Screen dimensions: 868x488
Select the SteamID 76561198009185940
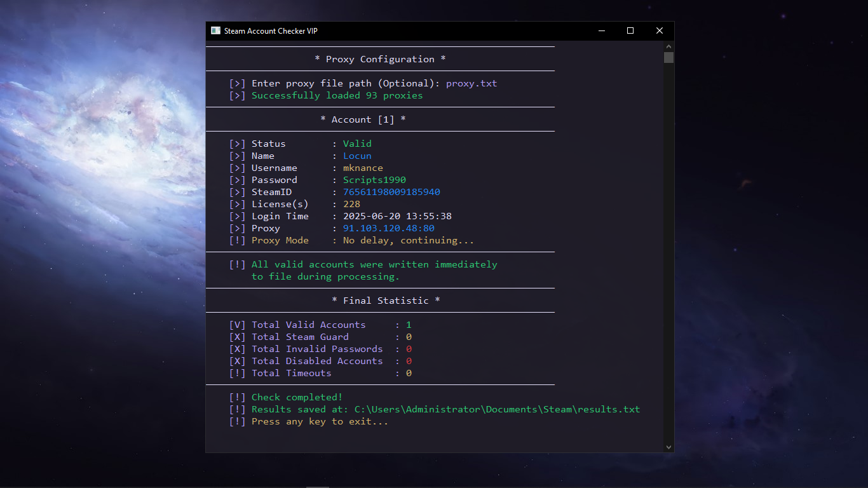[x=393, y=192]
